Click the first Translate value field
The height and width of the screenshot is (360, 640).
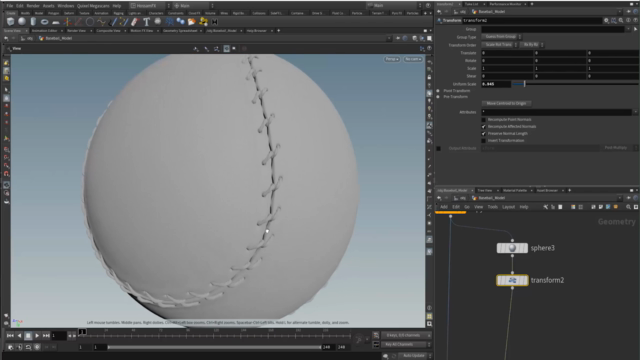tap(507, 53)
